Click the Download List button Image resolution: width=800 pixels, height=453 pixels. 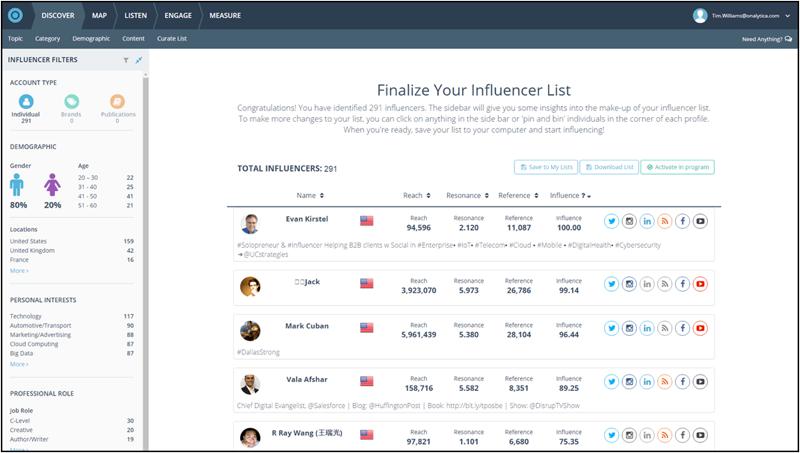pos(609,167)
